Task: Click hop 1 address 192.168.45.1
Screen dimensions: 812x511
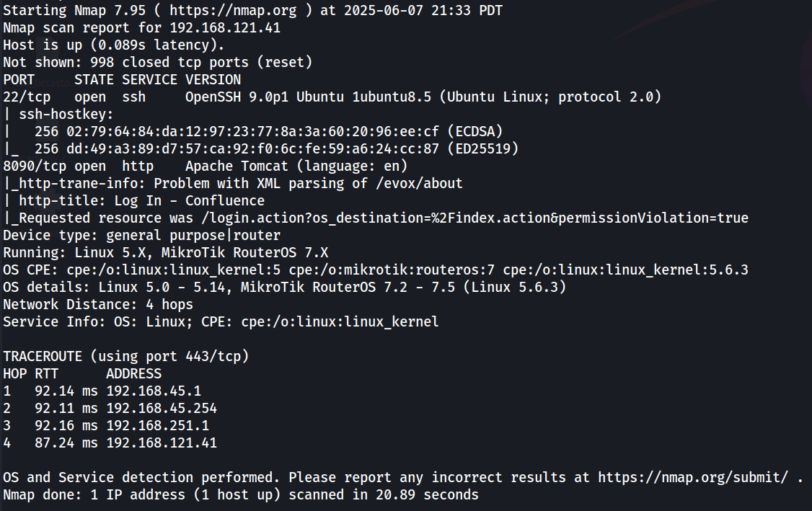Action: [154, 391]
